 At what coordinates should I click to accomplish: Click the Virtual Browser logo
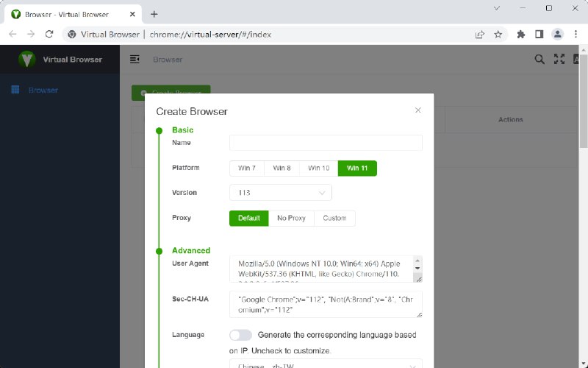pyautogui.click(x=27, y=60)
